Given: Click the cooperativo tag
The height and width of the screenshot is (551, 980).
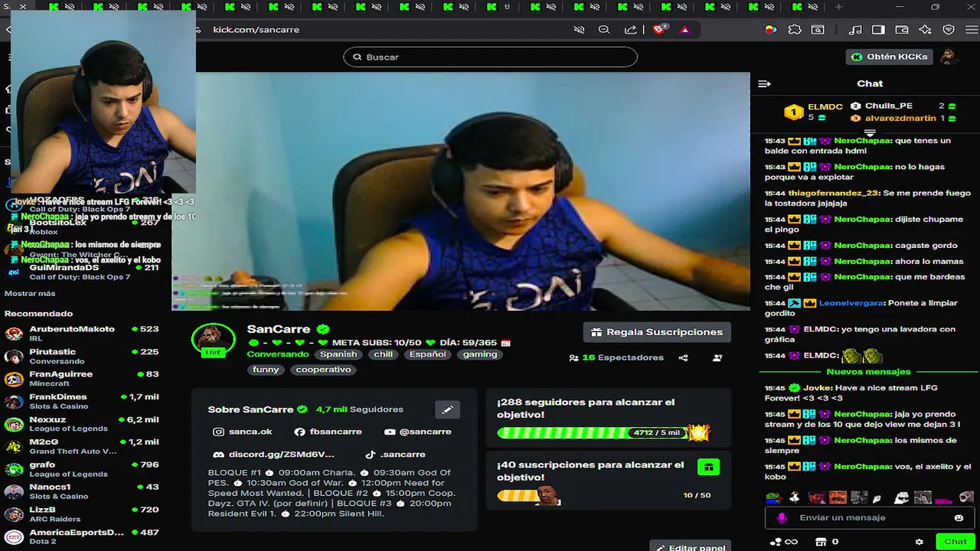Looking at the screenshot, I should 323,370.
